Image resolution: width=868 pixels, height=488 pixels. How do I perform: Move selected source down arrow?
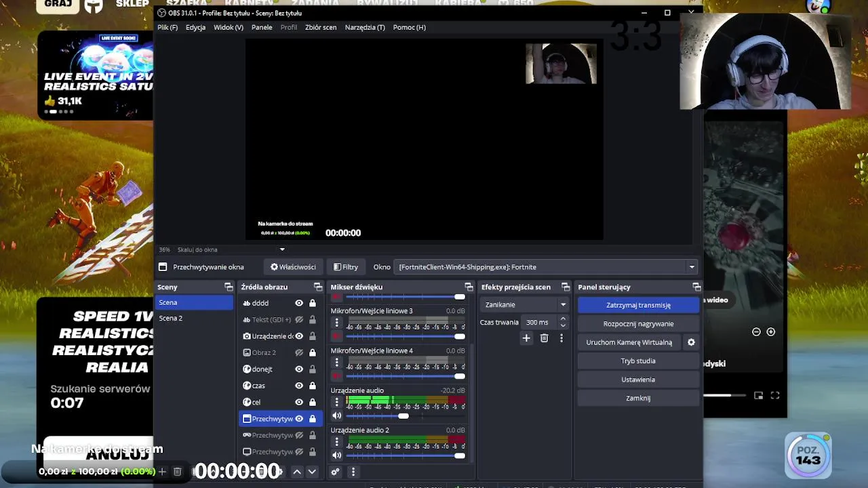[312, 472]
